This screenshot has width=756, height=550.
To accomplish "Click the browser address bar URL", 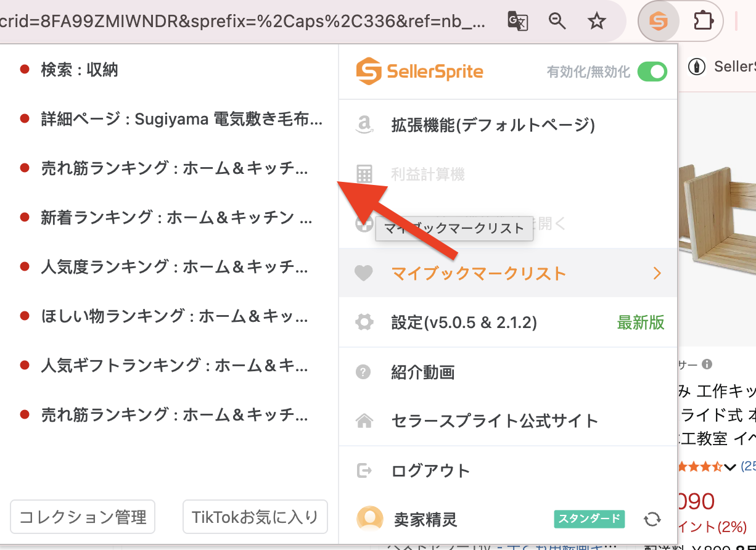I will pyautogui.click(x=243, y=22).
